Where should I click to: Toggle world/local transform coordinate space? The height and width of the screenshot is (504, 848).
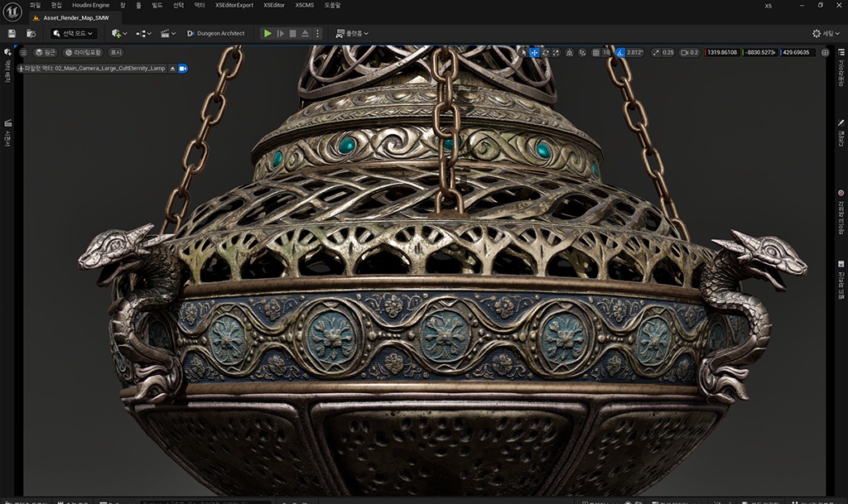coord(568,51)
